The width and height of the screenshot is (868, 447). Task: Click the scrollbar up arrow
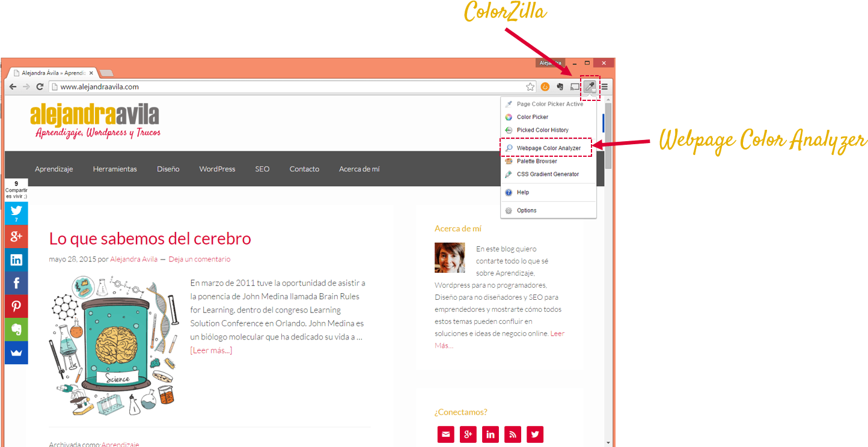(608, 99)
